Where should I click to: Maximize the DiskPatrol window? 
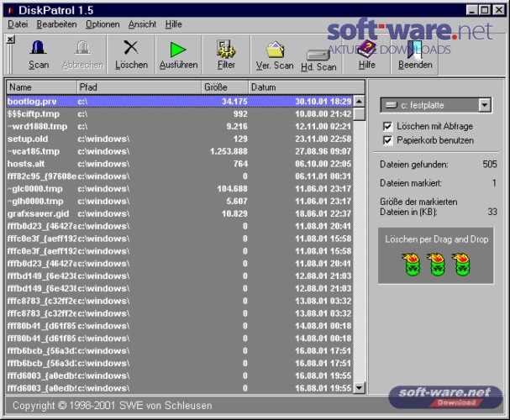484,10
